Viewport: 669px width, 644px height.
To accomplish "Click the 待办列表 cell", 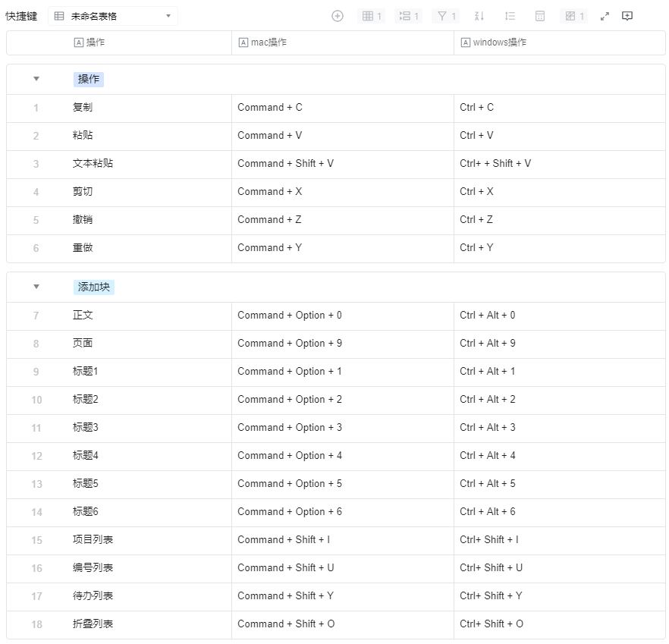I will [x=149, y=597].
